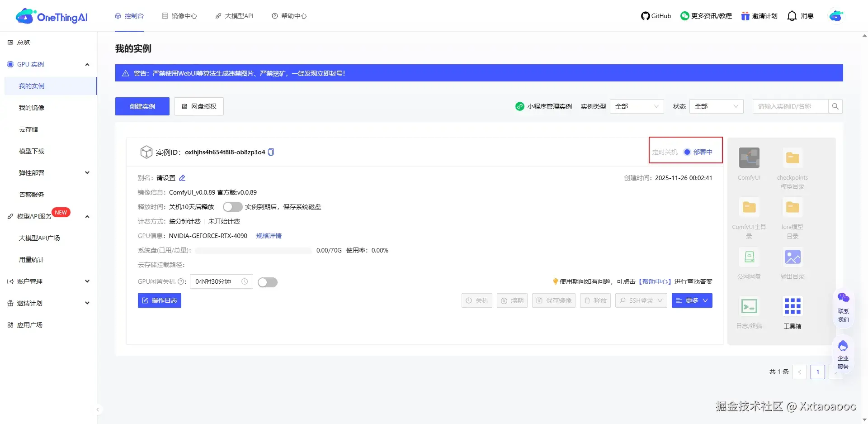Switch to the 镜像中心 top tab
The width and height of the screenshot is (868, 424).
179,16
